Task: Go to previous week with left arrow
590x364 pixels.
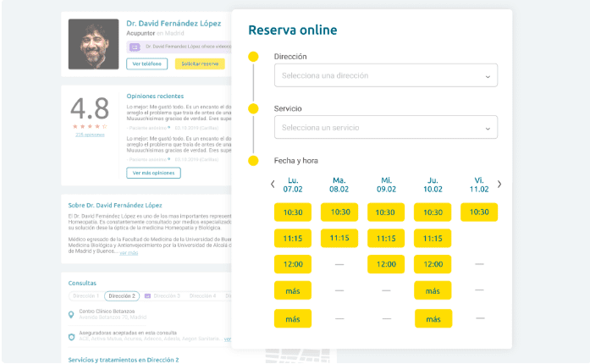Action: 273,184
